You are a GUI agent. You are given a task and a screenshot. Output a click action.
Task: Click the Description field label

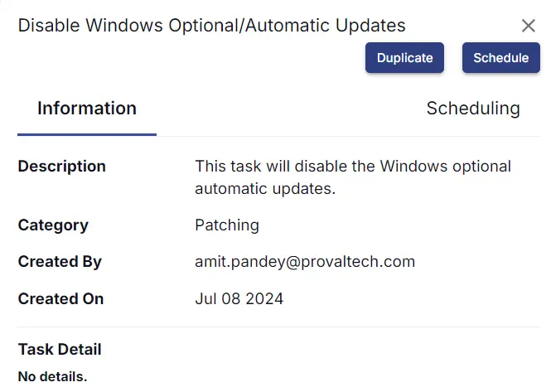pos(62,167)
